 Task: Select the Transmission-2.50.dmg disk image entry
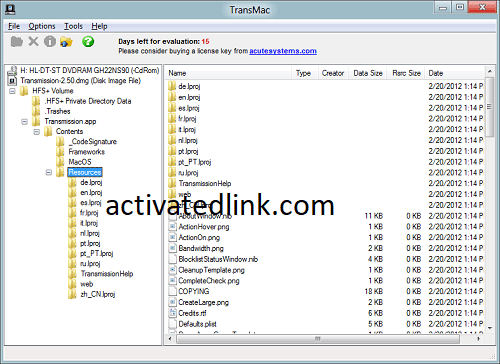pyautogui.click(x=80, y=81)
